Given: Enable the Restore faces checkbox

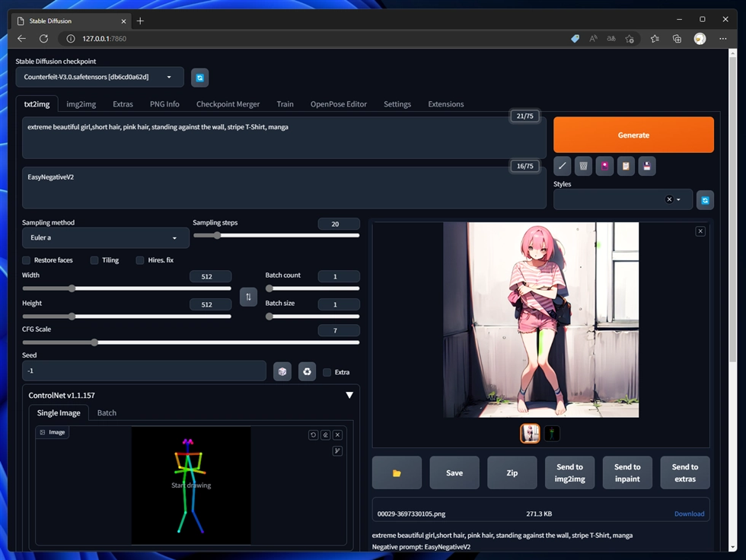Looking at the screenshot, I should click(x=27, y=260).
